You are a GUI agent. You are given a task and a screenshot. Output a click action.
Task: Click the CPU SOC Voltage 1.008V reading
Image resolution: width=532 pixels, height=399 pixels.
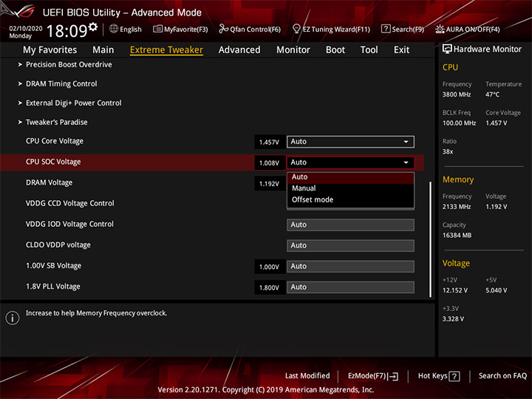point(269,163)
